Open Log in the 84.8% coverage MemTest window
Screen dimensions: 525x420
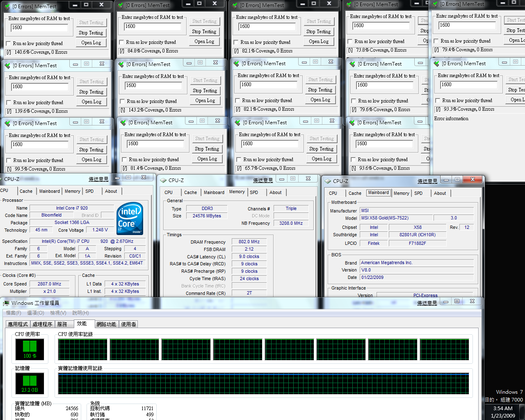[x=204, y=41]
